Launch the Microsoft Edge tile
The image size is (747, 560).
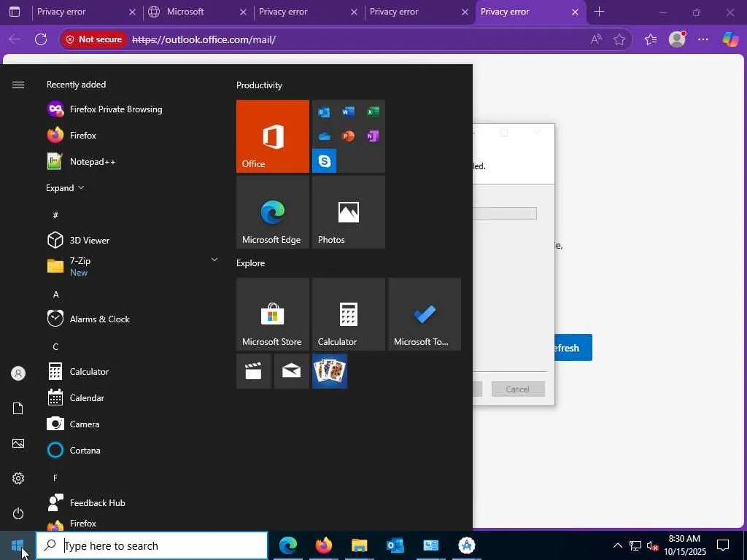tap(273, 212)
